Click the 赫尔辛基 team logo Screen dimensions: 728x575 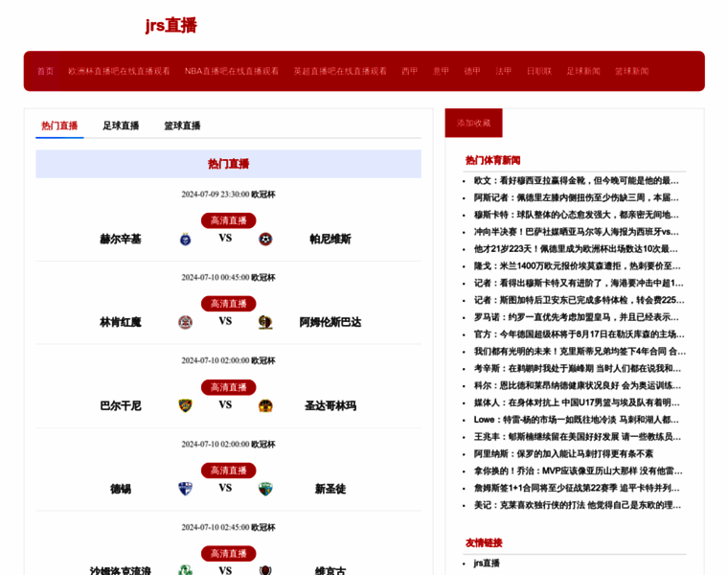point(185,240)
